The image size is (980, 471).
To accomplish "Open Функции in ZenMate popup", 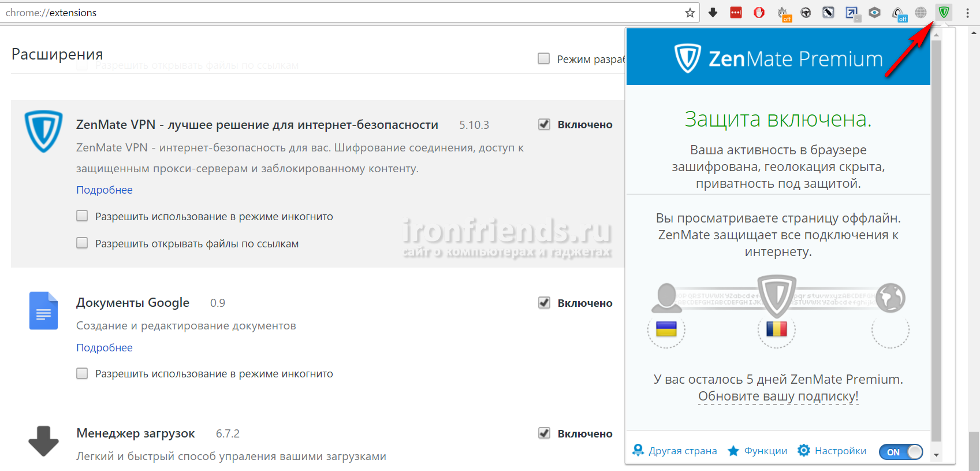I will click(x=757, y=451).
